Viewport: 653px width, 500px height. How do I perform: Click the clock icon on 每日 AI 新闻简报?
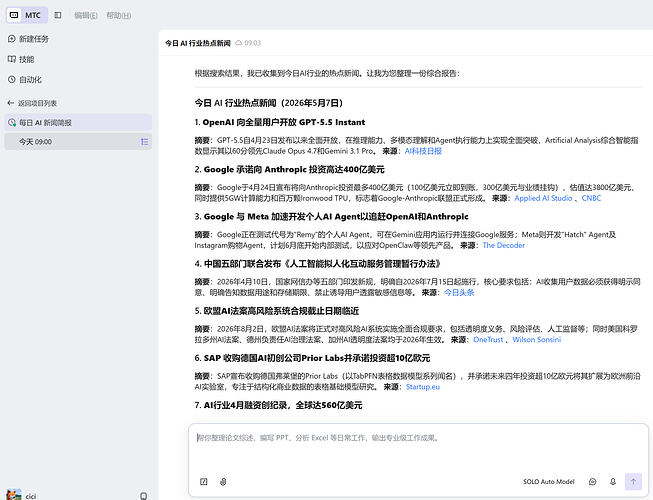click(x=12, y=122)
